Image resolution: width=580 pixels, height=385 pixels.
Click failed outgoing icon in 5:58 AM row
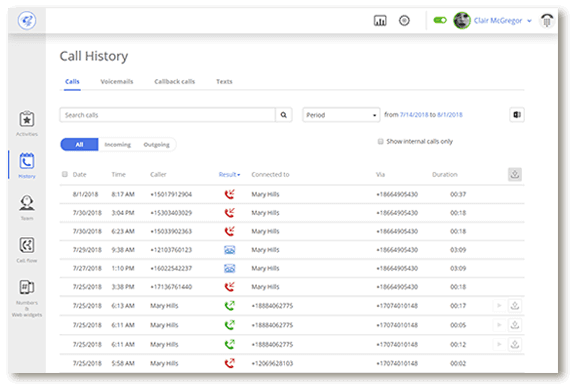pyautogui.click(x=230, y=363)
